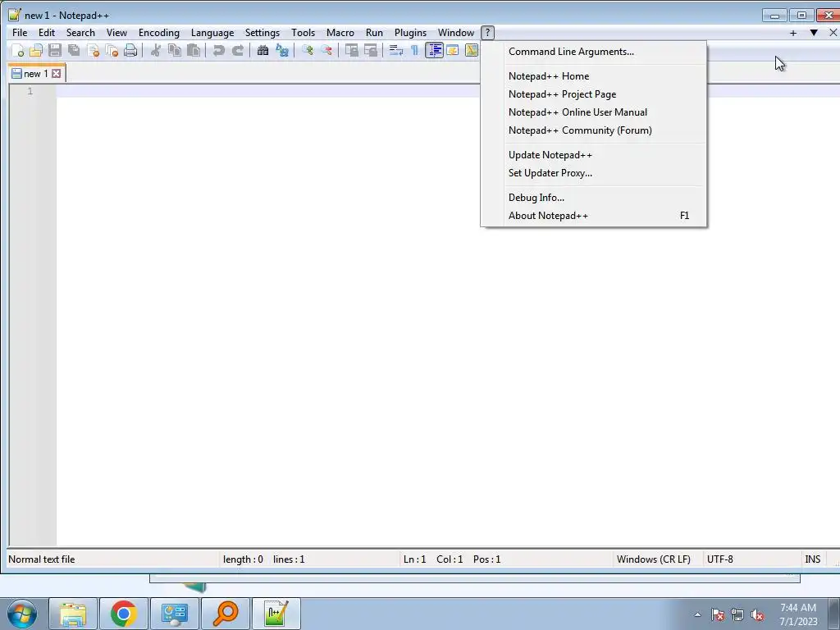
Task: Open Notepad++ Home link
Action: 594,76
